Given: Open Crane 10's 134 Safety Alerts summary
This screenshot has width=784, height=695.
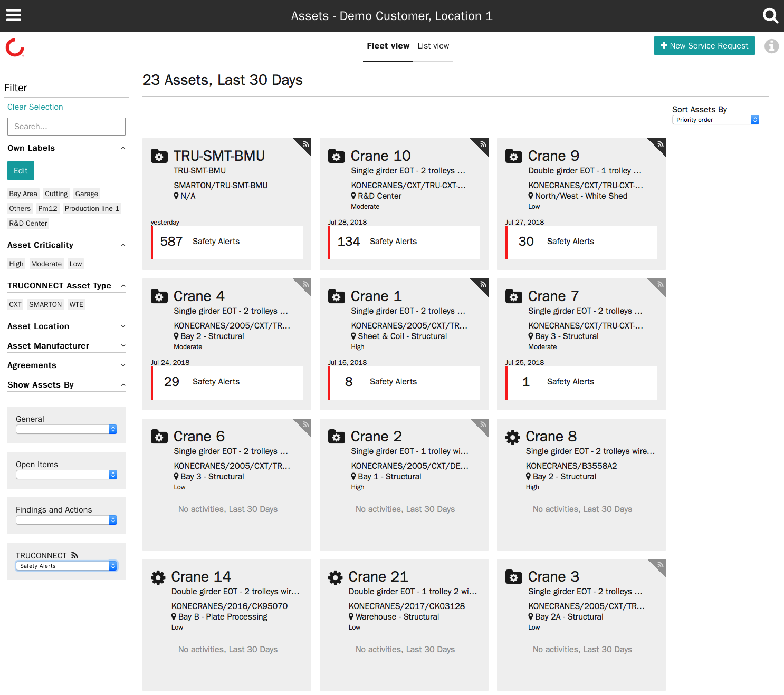Looking at the screenshot, I should pyautogui.click(x=404, y=242).
